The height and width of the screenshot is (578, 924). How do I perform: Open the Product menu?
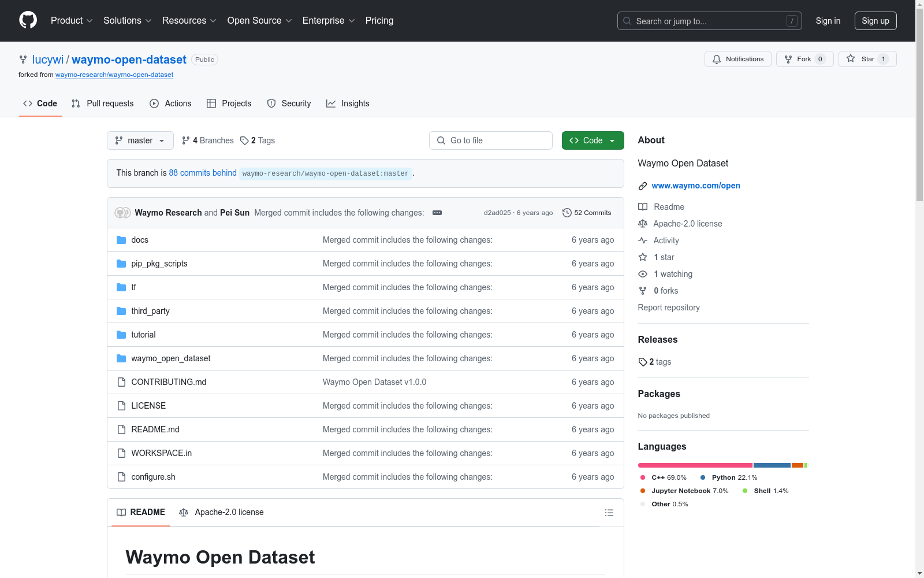(x=72, y=20)
